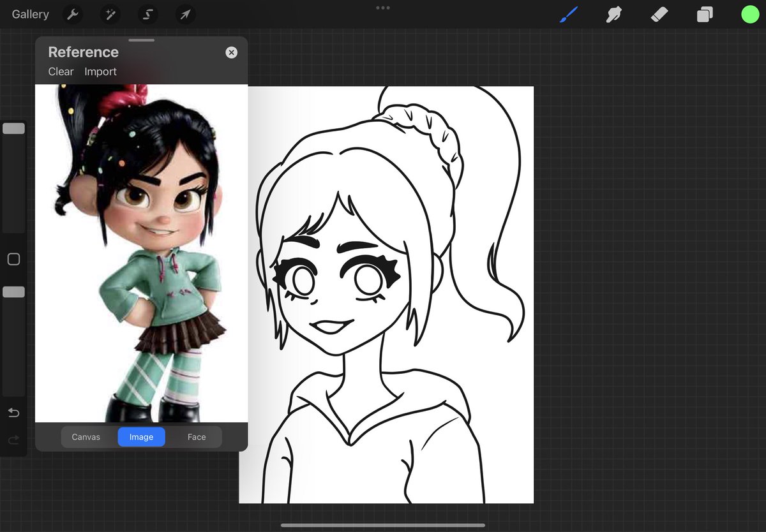766x532 pixels.
Task: Redo the undone stroke
Action: (13, 440)
